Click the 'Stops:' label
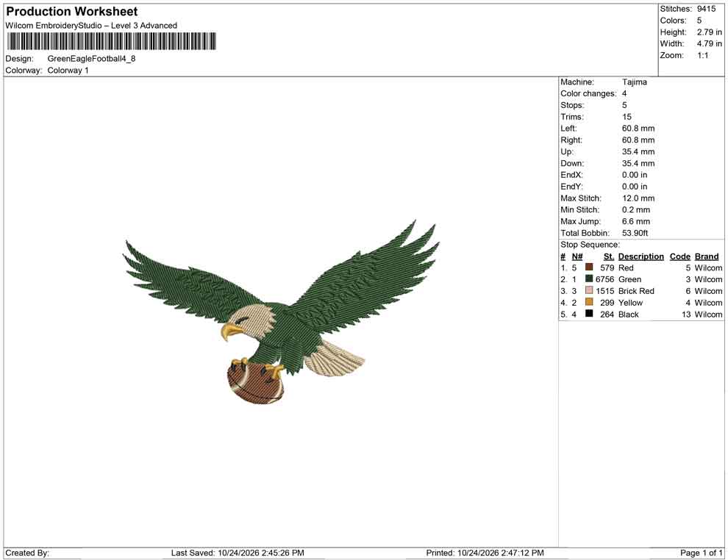This screenshot has width=728, height=560. pos(572,105)
